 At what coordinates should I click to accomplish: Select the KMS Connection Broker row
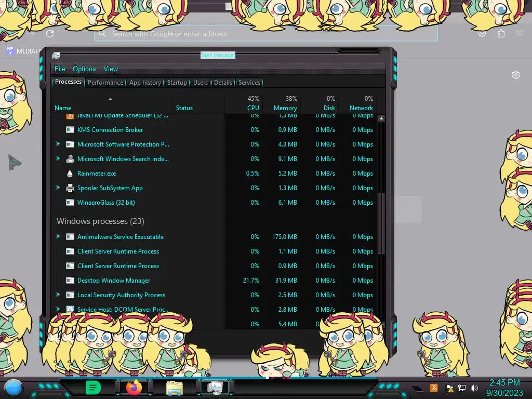click(x=215, y=129)
